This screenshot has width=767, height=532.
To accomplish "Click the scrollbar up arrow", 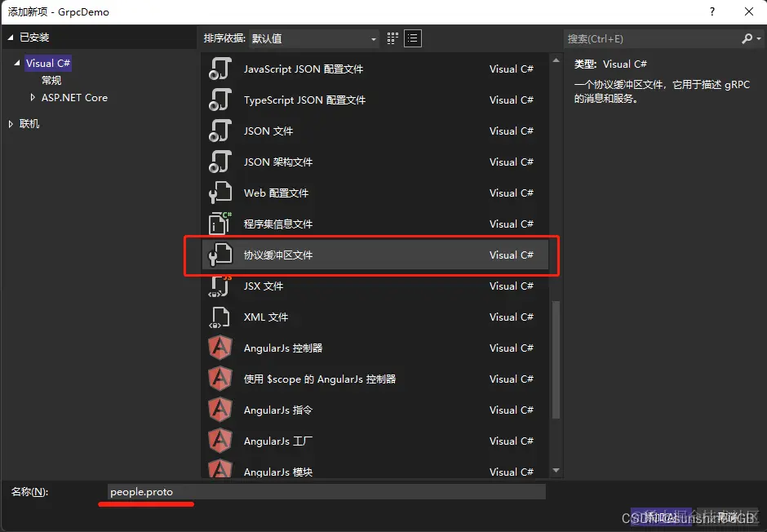I will click(556, 60).
